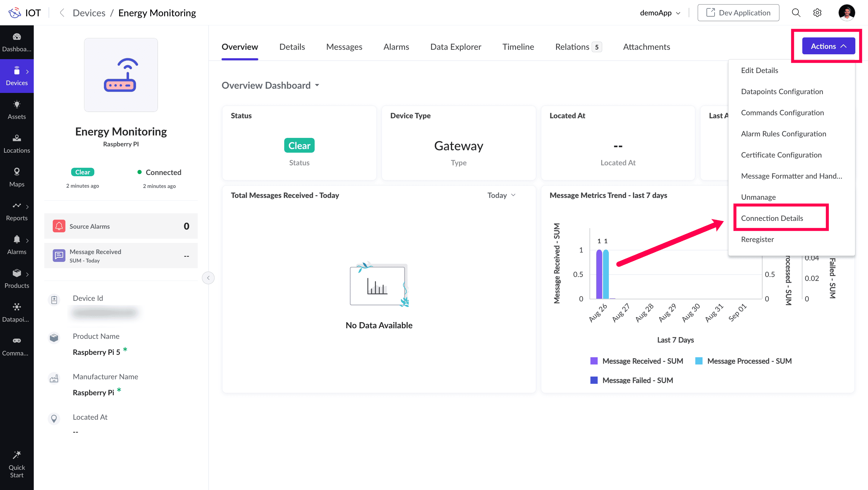Open the Maps sidebar icon
The image size is (868, 490).
(17, 177)
